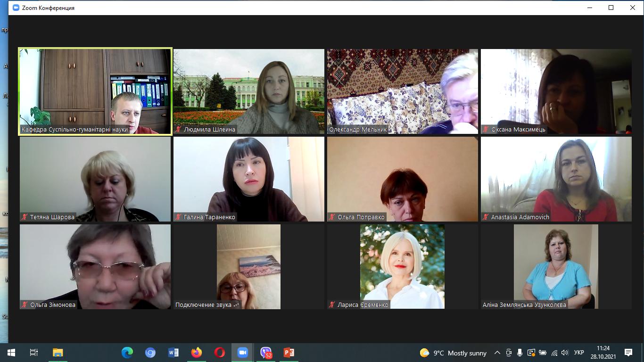
Task: Click the muted mic icon beside Anastasia Adamovich
Action: (x=486, y=217)
